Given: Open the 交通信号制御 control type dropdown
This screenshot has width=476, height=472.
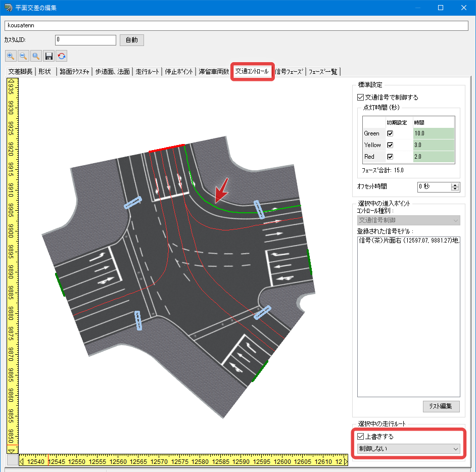Looking at the screenshot, I should point(408,220).
